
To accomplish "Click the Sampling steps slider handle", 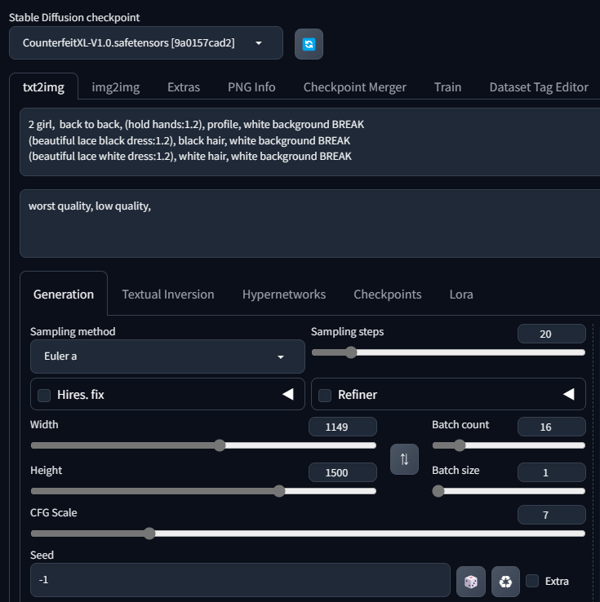I will tap(351, 352).
